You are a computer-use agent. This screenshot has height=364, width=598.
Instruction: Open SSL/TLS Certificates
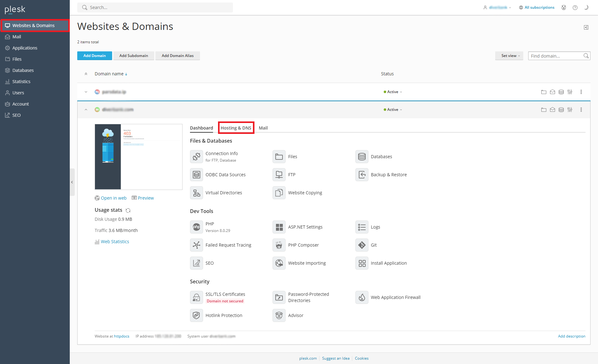click(x=218, y=297)
